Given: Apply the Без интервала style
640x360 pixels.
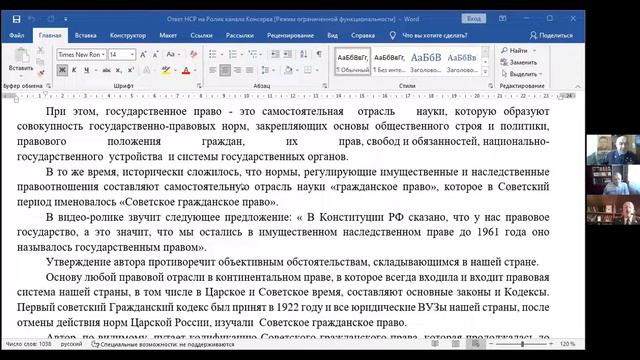Looking at the screenshot, I should (x=389, y=62).
